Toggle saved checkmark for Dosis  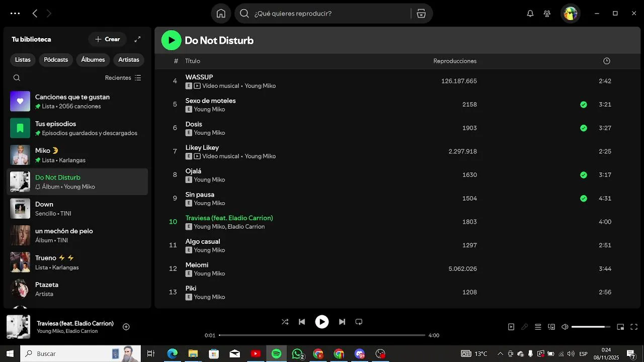click(x=583, y=128)
